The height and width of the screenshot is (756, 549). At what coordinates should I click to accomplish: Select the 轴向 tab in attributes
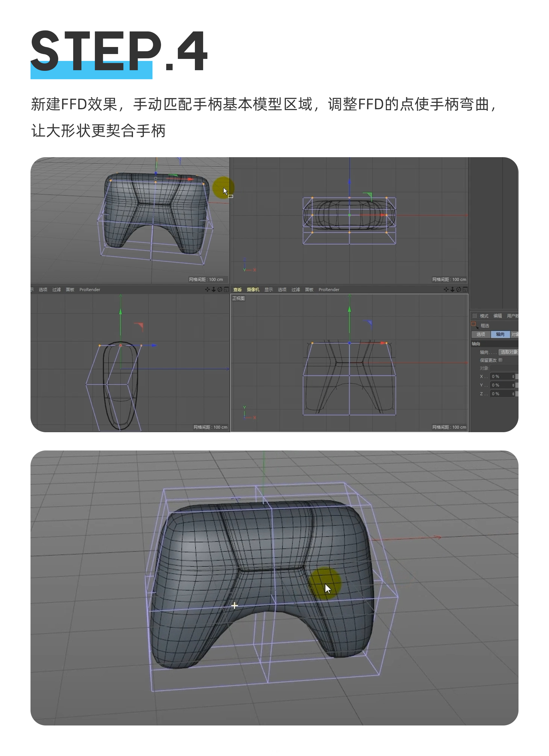pos(500,334)
